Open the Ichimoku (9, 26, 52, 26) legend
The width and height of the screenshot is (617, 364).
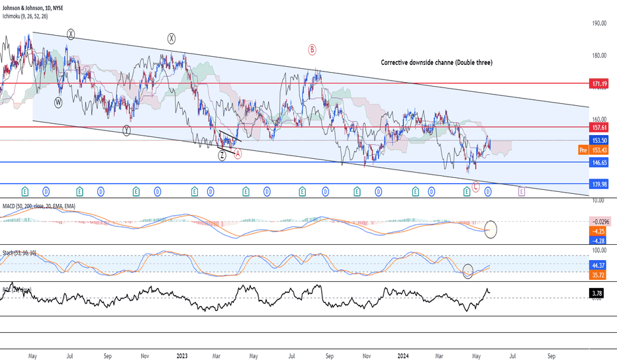pos(25,16)
